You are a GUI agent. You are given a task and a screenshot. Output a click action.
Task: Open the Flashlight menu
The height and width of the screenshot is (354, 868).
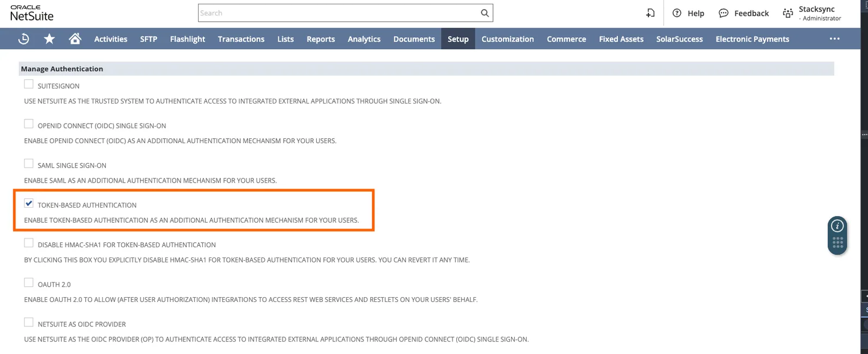pyautogui.click(x=188, y=39)
